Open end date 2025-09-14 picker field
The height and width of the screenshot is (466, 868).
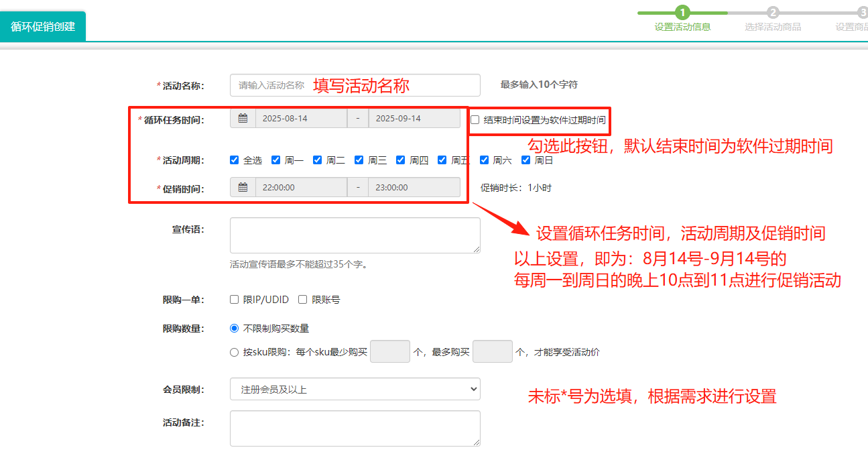[414, 119]
